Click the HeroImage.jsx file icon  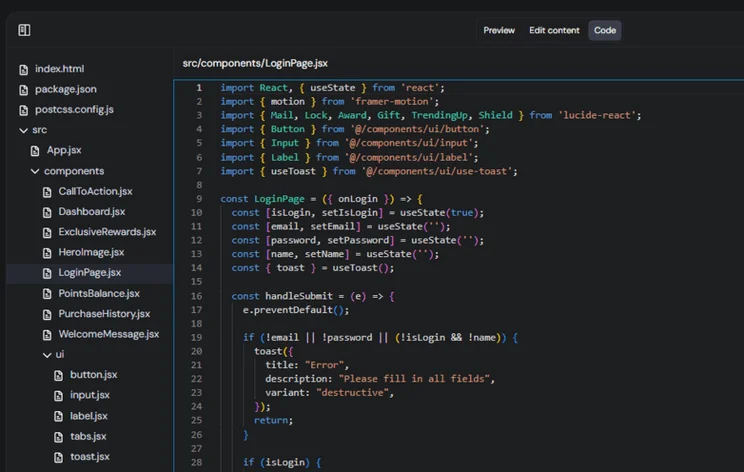tap(46, 253)
